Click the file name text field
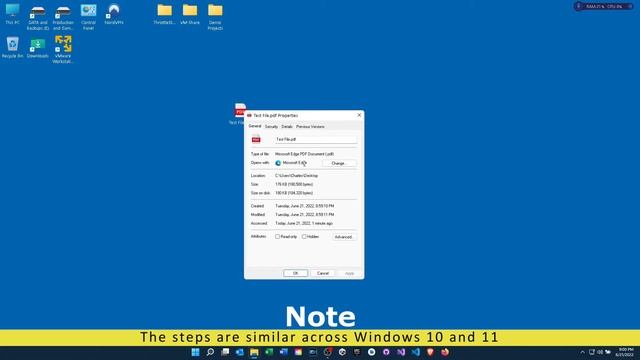The width and height of the screenshot is (640, 360). pyautogui.click(x=316, y=140)
